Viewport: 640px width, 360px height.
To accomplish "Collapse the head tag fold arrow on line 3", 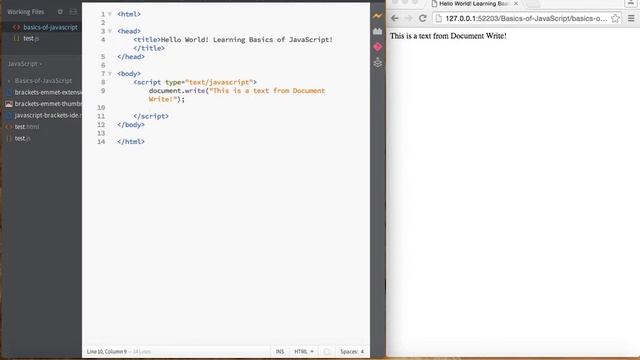I will pyautogui.click(x=110, y=31).
